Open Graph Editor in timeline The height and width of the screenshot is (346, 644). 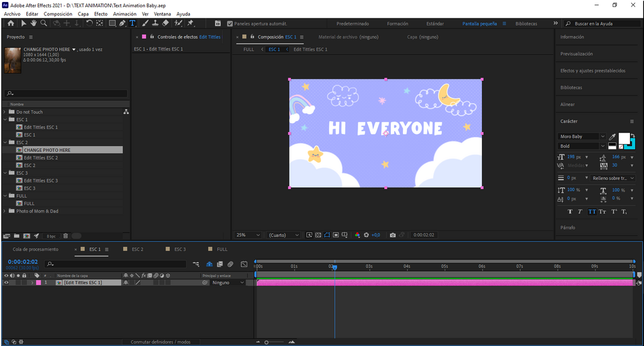244,265
